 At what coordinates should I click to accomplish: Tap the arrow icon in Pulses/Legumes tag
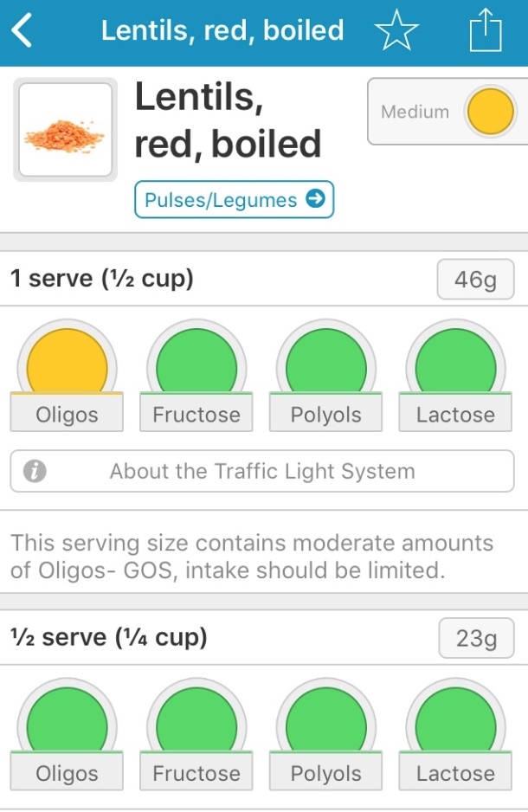(315, 198)
